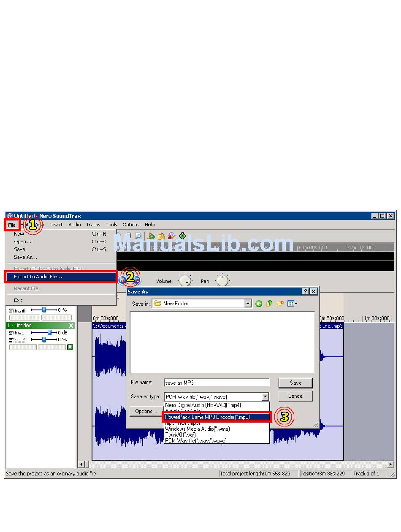Choose Save As... in the File menu
The image size is (401, 532).
point(61,257)
